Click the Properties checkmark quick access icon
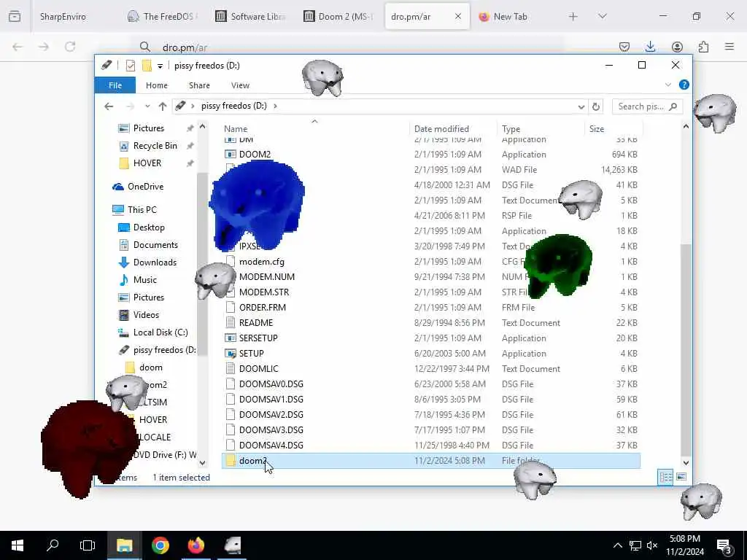747x560 pixels. click(131, 66)
